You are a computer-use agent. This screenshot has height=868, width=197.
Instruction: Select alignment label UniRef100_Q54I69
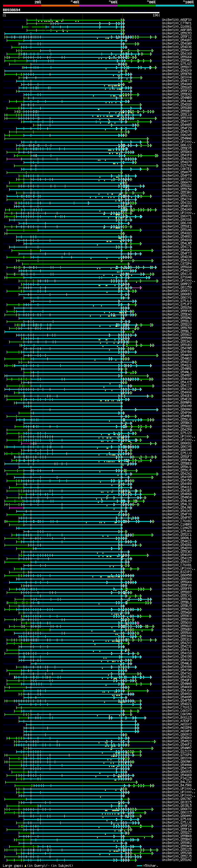pos(177,54)
